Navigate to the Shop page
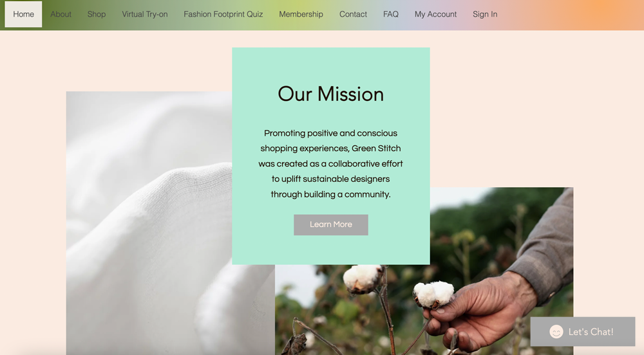The height and width of the screenshot is (355, 644). pos(97,14)
